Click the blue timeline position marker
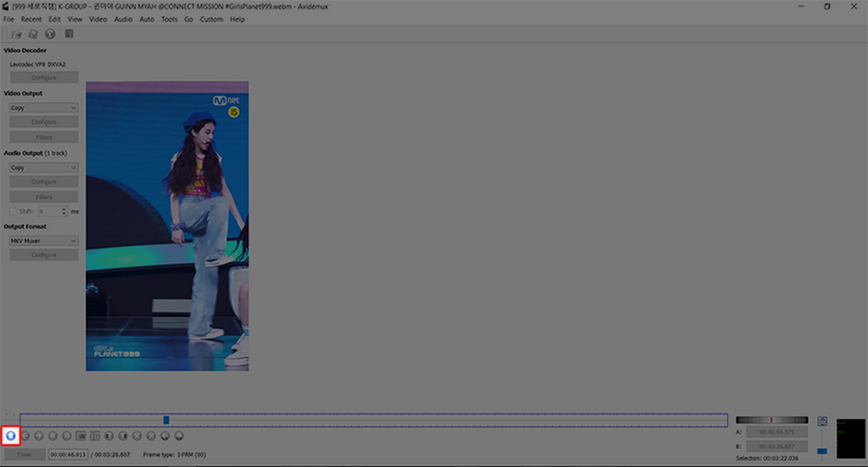868x467 pixels. (166, 420)
